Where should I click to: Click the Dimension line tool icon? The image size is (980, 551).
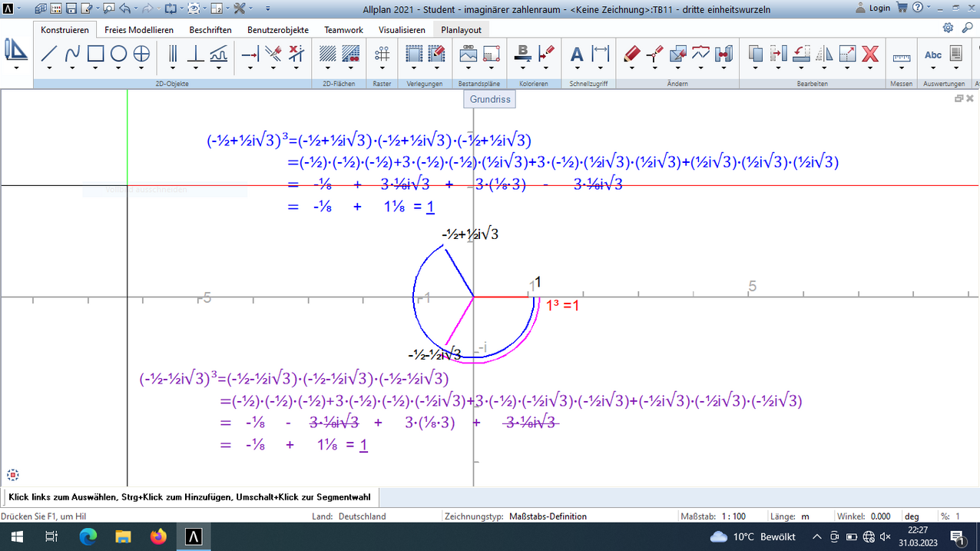pyautogui.click(x=601, y=54)
